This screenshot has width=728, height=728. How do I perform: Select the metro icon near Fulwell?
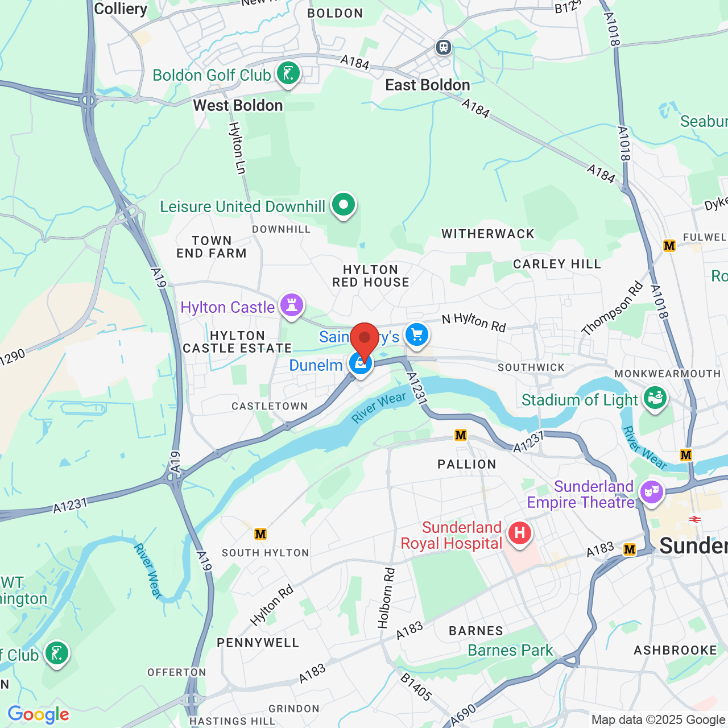coord(669,246)
